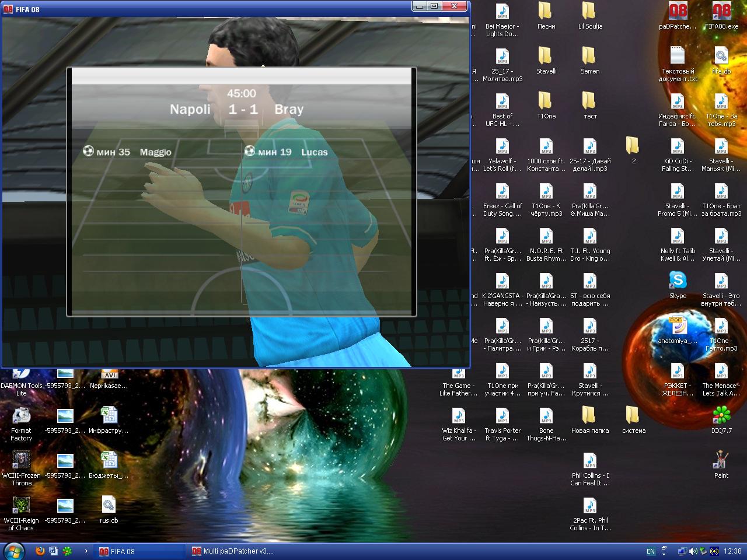Open the Новая папка folder
This screenshot has height=560, width=747.
(x=590, y=420)
